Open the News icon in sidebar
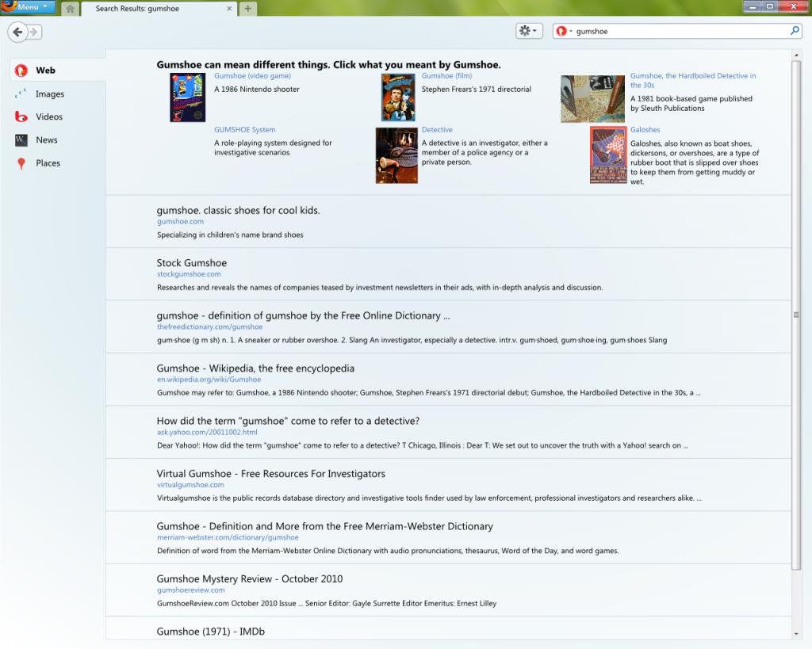 click(x=21, y=139)
